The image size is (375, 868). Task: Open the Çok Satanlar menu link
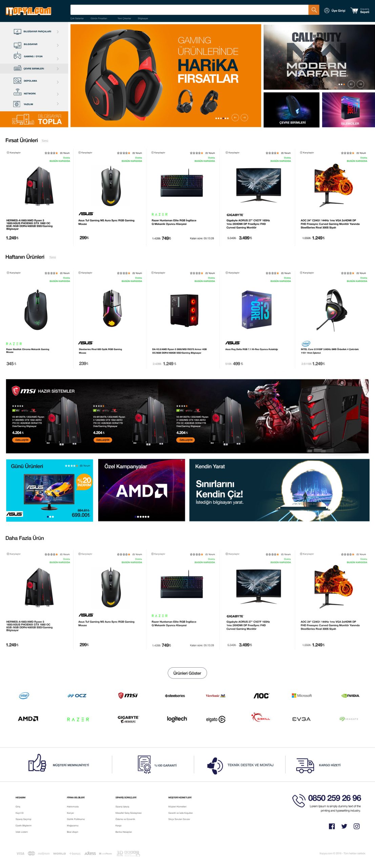[x=77, y=19]
